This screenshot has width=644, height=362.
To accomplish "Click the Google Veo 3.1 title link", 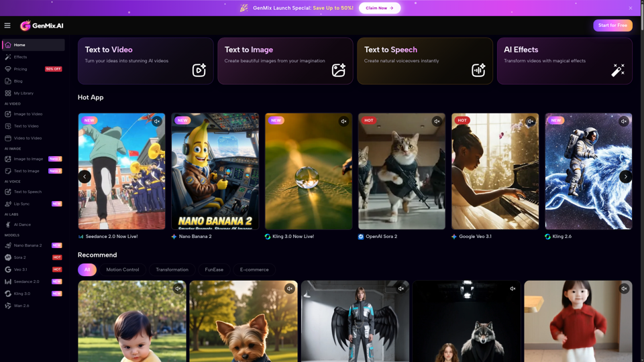I will (x=475, y=237).
